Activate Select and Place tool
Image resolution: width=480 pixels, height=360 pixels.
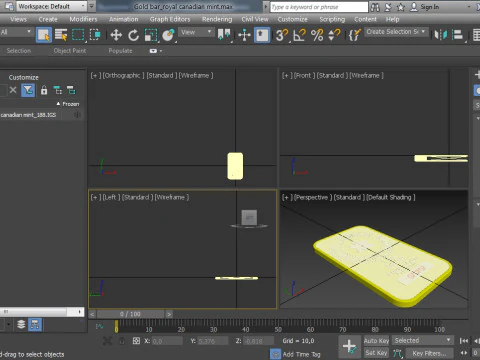pos(168,35)
